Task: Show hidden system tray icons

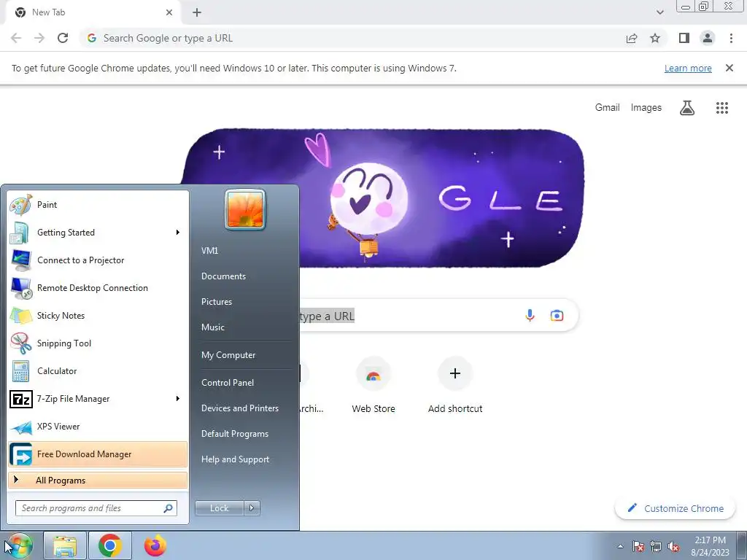Action: (620, 546)
